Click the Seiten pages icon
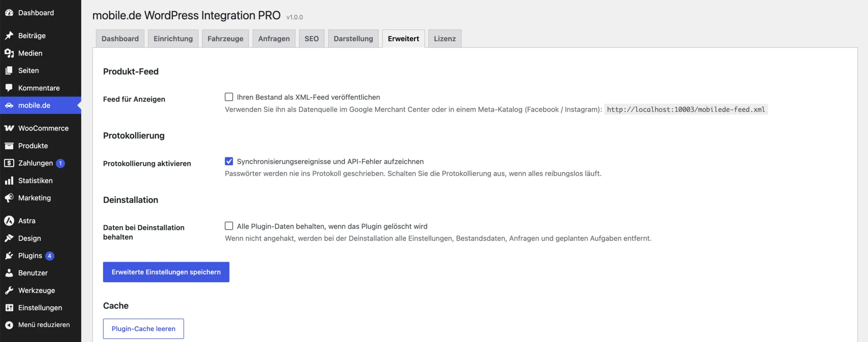Viewport: 868px width, 342px height. tap(9, 70)
